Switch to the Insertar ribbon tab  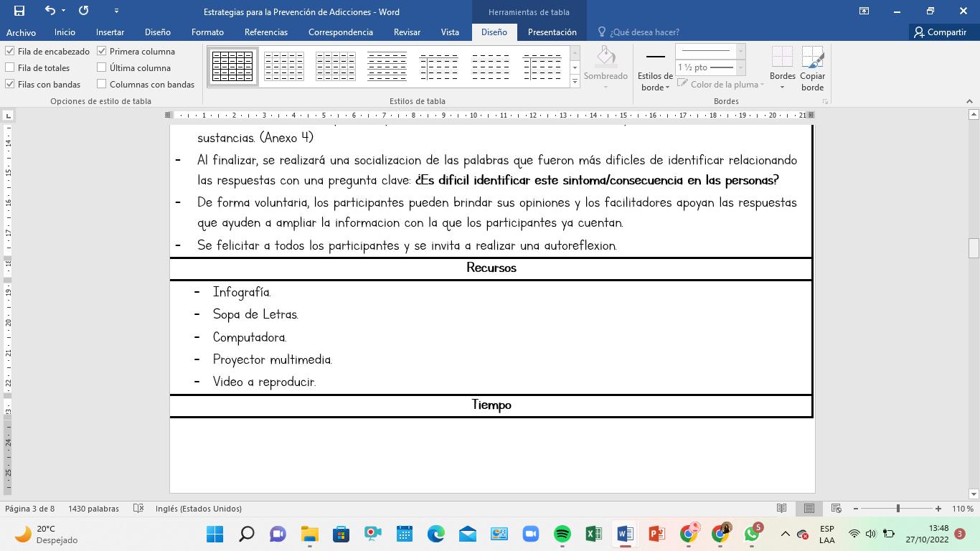click(110, 32)
